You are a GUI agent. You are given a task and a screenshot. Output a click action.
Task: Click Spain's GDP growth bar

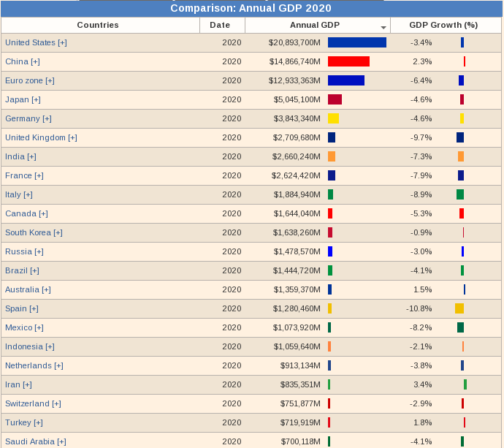(459, 308)
